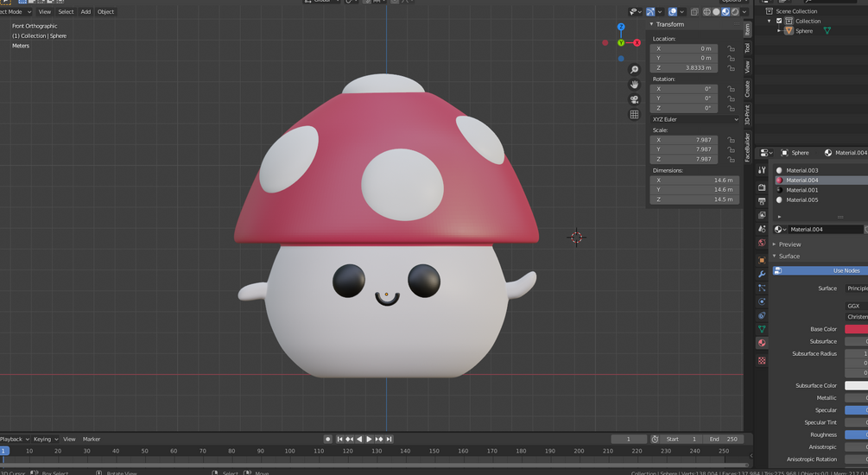The width and height of the screenshot is (868, 475).
Task: Toggle camera view icon in viewport
Action: tap(634, 99)
